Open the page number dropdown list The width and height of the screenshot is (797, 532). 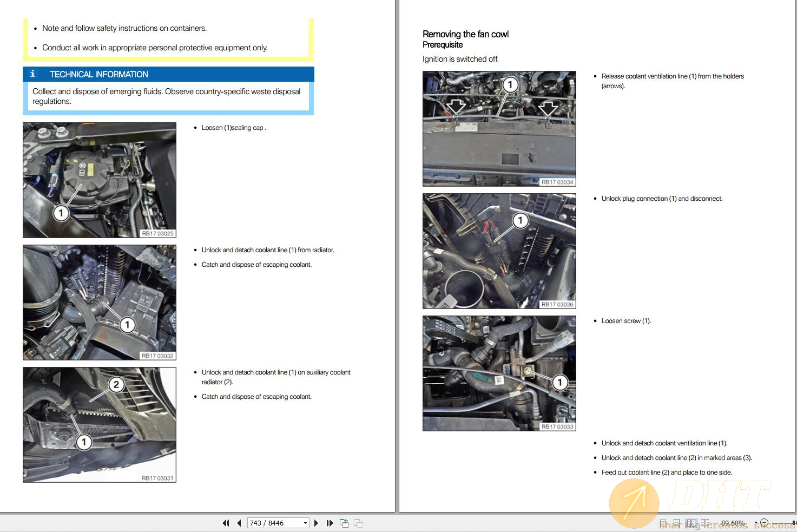point(305,523)
